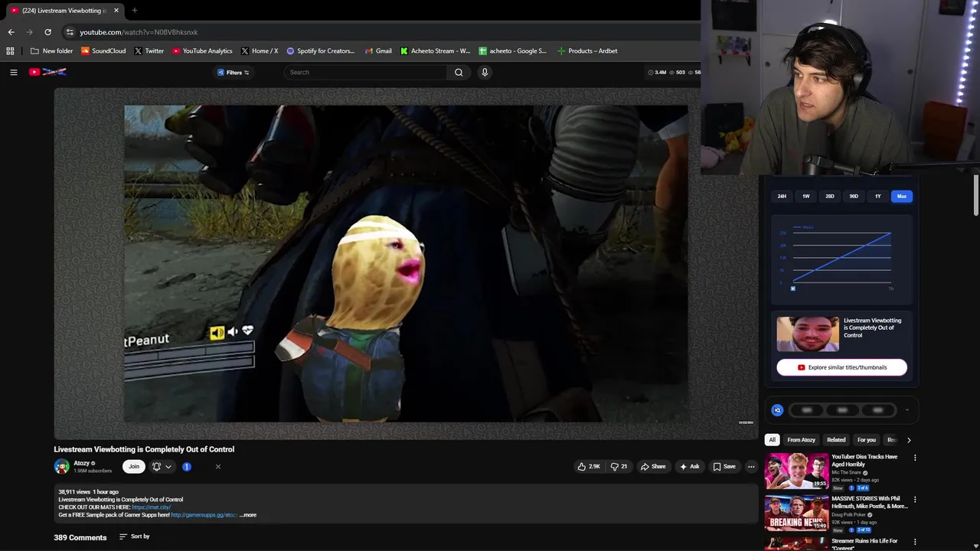Image resolution: width=980 pixels, height=551 pixels.
Task: Open the YouTube hamburger guide menu
Action: click(13, 72)
